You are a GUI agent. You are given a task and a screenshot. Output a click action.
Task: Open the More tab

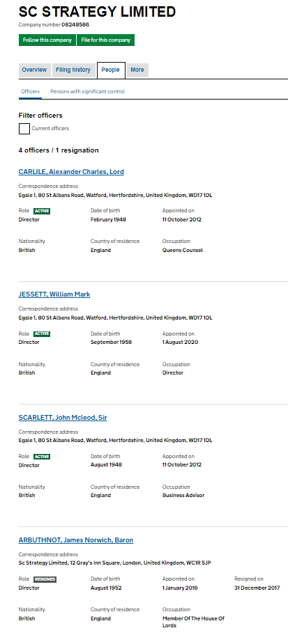(x=137, y=70)
